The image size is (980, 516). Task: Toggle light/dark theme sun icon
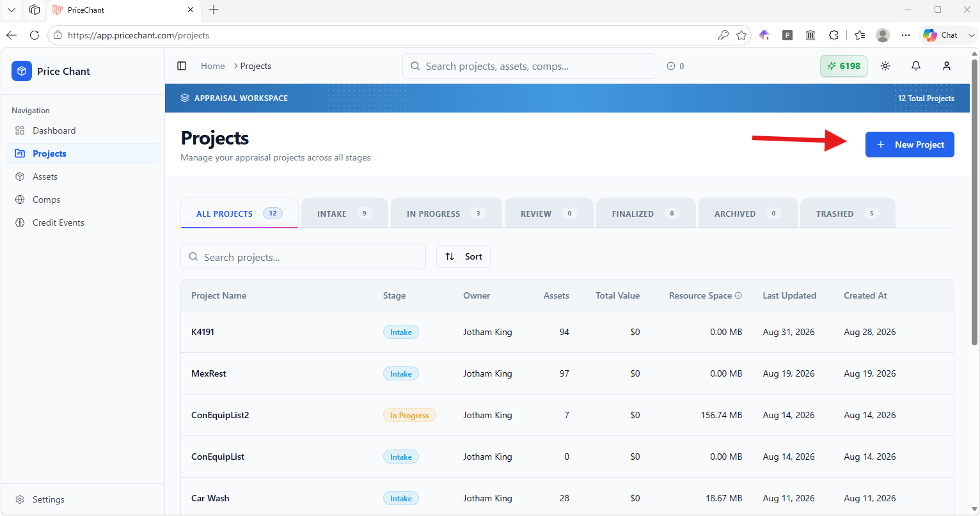coord(885,66)
